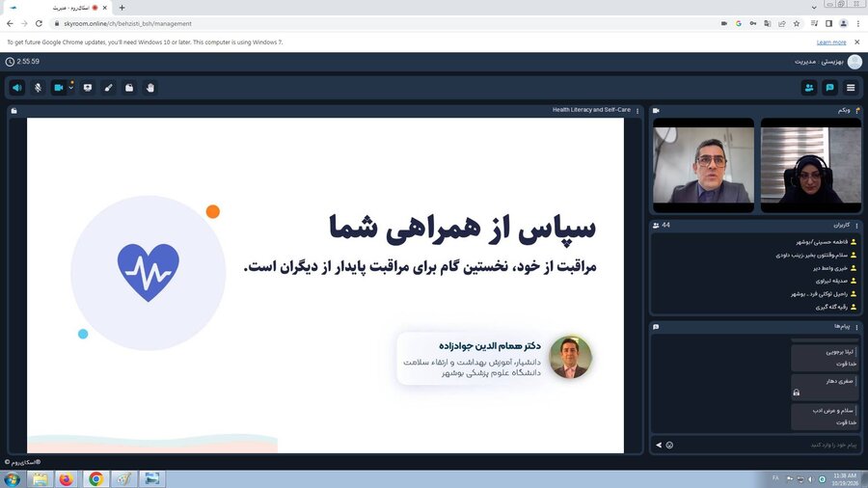This screenshot has width=868, height=488.
Task: Toggle the webcam camera button
Action: (58, 88)
